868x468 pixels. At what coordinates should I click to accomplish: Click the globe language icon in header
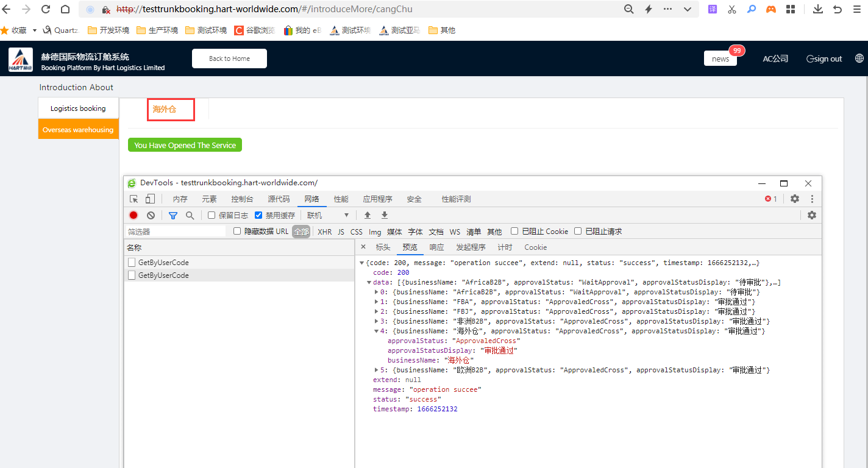(859, 58)
